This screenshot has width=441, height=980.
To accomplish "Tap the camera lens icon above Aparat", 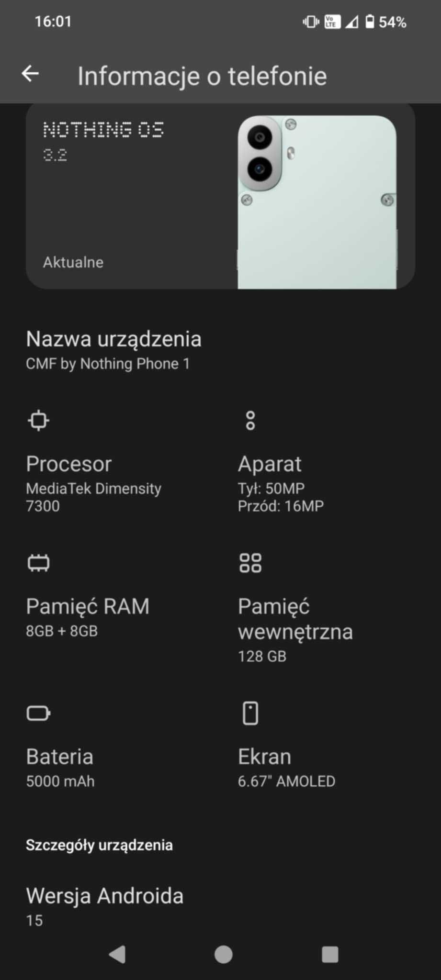I will pyautogui.click(x=250, y=421).
